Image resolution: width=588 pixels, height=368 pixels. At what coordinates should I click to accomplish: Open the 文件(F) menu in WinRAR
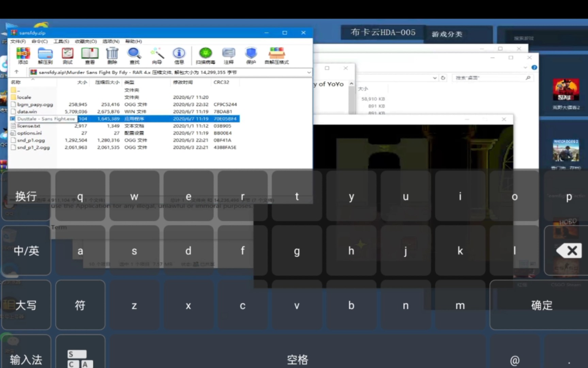pyautogui.click(x=17, y=41)
